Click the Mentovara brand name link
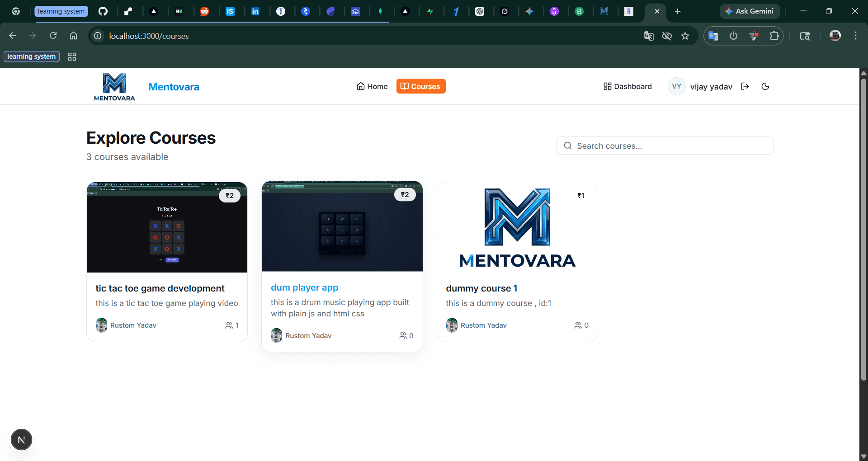Viewport: 868px width, 461px height. 174,87
